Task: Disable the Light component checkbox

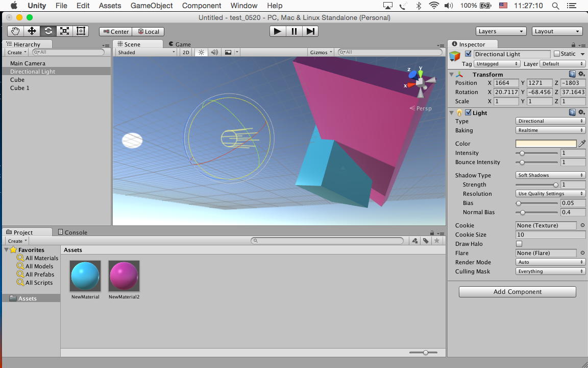Action: click(468, 112)
